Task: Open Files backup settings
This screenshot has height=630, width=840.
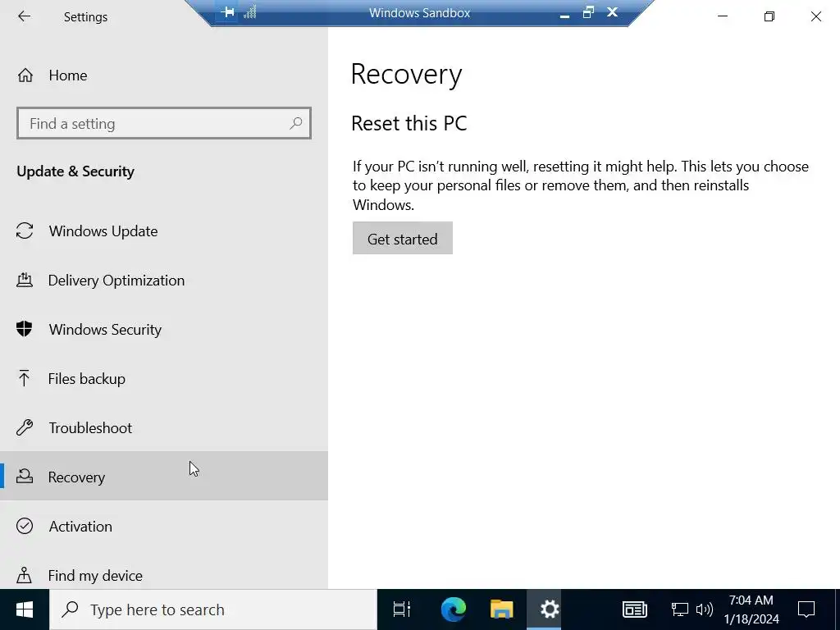Action: point(164,379)
